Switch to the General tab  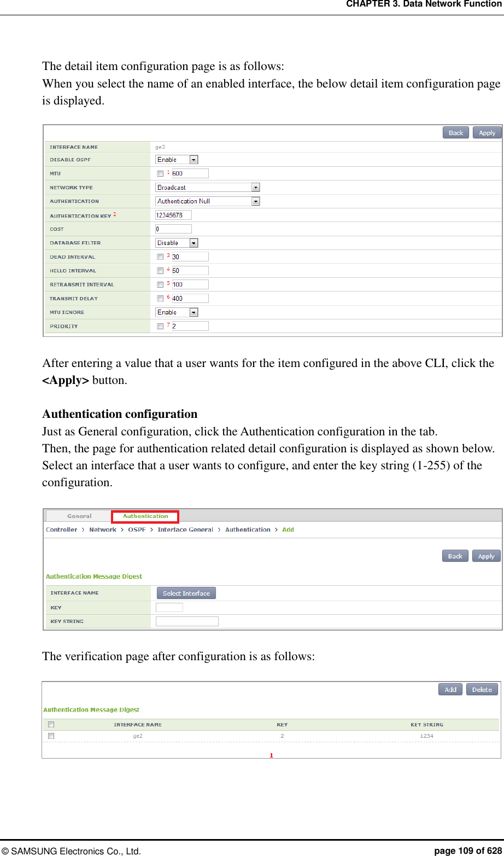click(79, 516)
